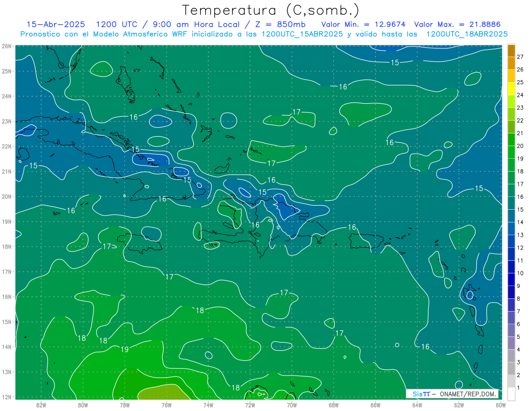Viewport: 532px width, 411px height.
Task: Click longitude axis label "74W"
Action: tap(208, 405)
